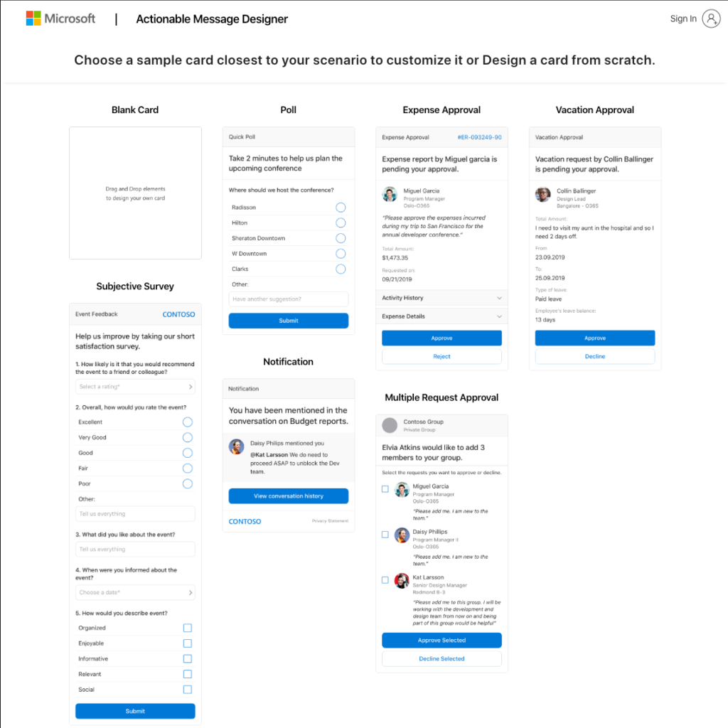Screen dimensions: 728x728
Task: Open the Select a rating dropdown
Action: pyautogui.click(x=135, y=386)
